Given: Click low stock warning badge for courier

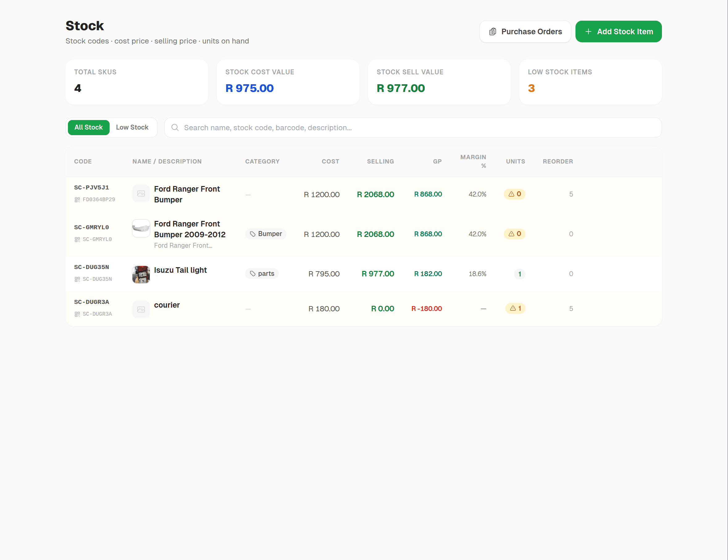Looking at the screenshot, I should [x=515, y=309].
